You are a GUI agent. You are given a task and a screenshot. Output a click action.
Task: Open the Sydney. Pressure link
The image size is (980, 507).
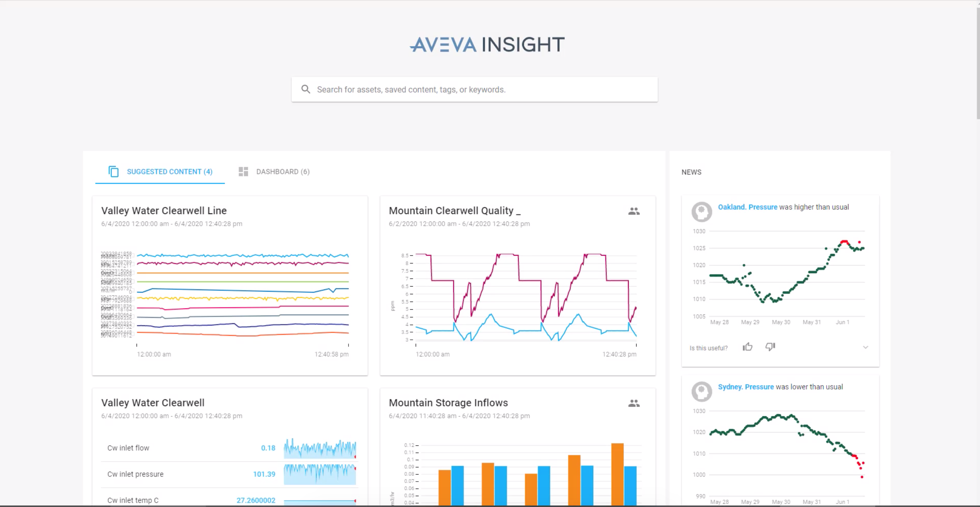(x=746, y=387)
